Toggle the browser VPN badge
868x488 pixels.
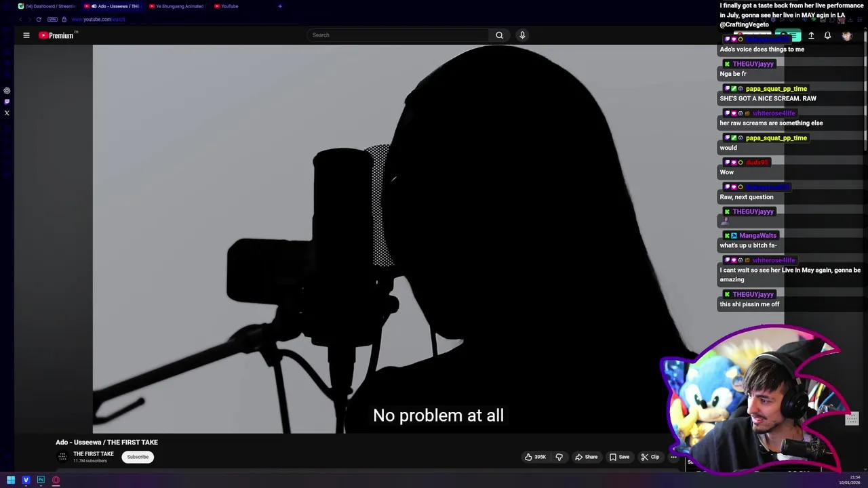[x=52, y=19]
